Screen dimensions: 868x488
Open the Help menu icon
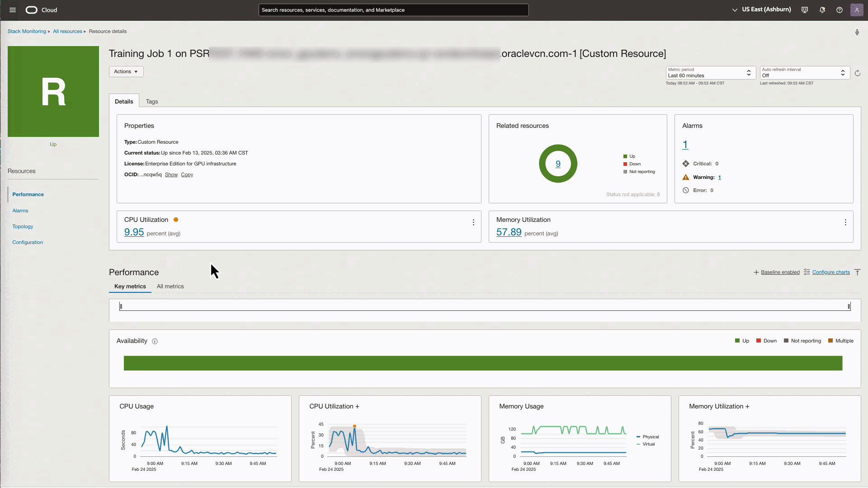[840, 9]
